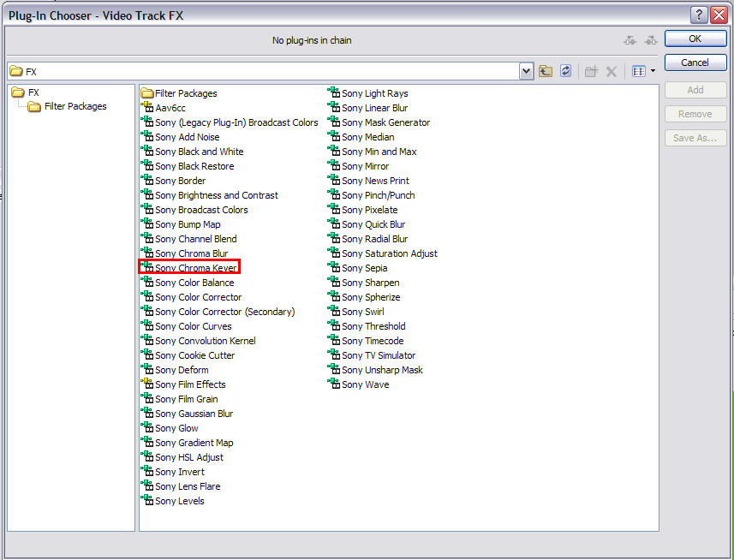Select Sony Glow plug-in icon
Viewport: 734px width, 560px height.
[x=147, y=427]
